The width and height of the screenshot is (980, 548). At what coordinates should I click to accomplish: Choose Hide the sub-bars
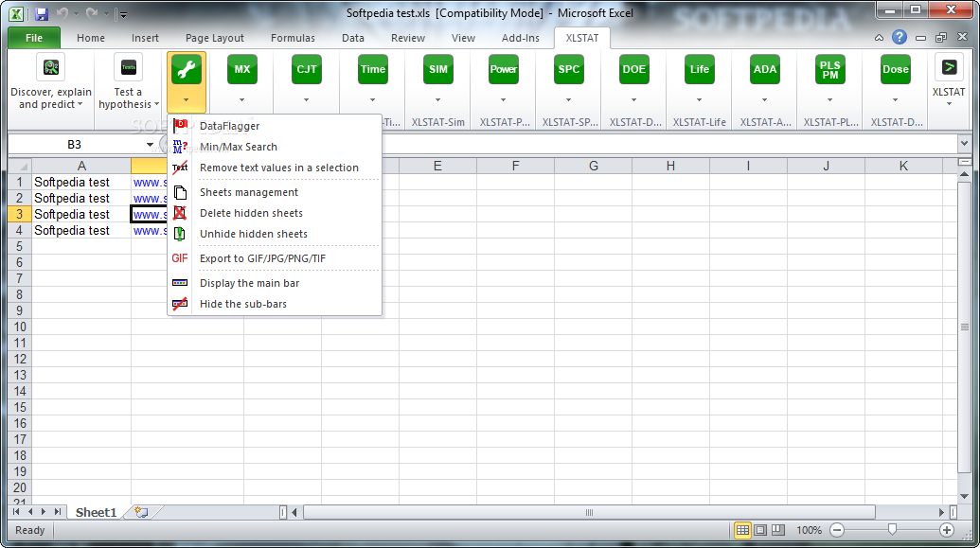click(275, 304)
